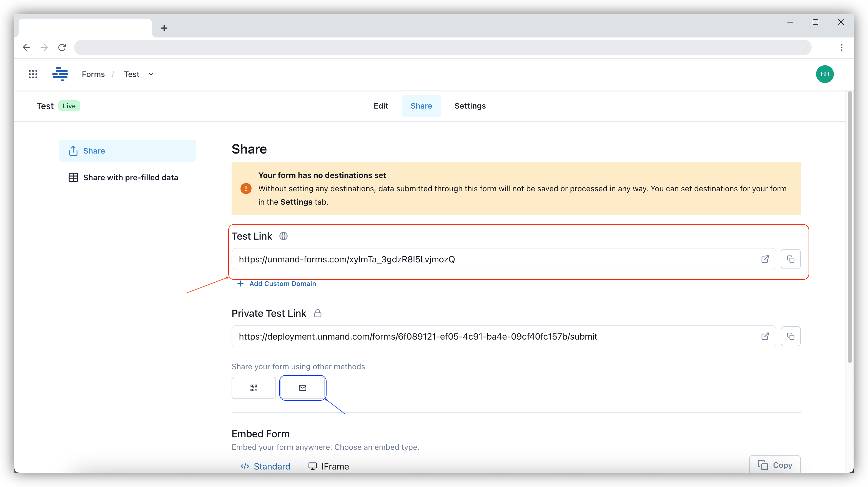Click the open external link icon for Private Test Link
868x487 pixels.
(x=766, y=336)
